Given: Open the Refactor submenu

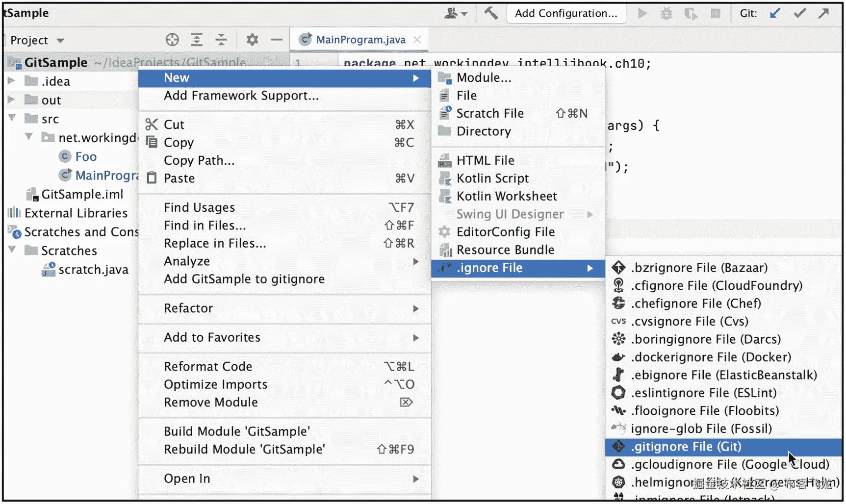Looking at the screenshot, I should pos(284,308).
